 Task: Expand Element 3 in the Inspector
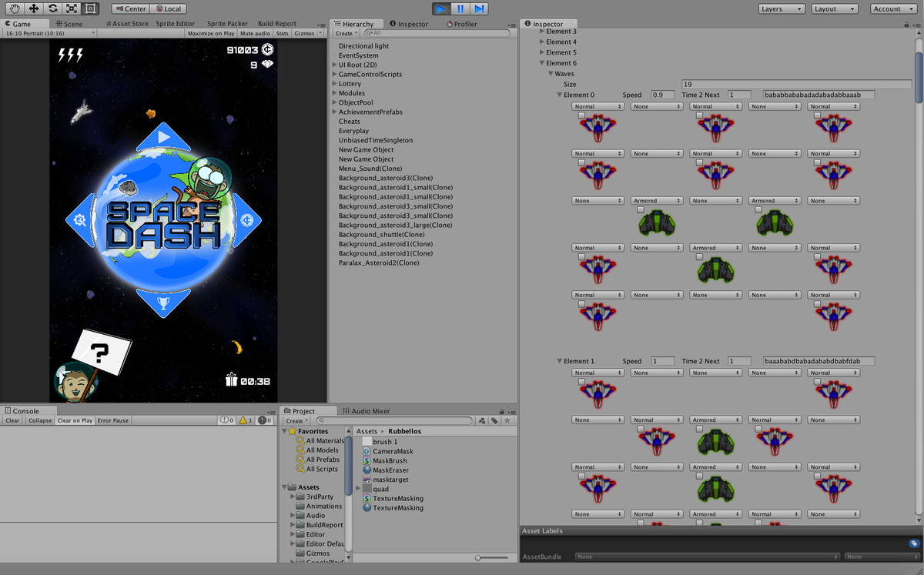541,32
